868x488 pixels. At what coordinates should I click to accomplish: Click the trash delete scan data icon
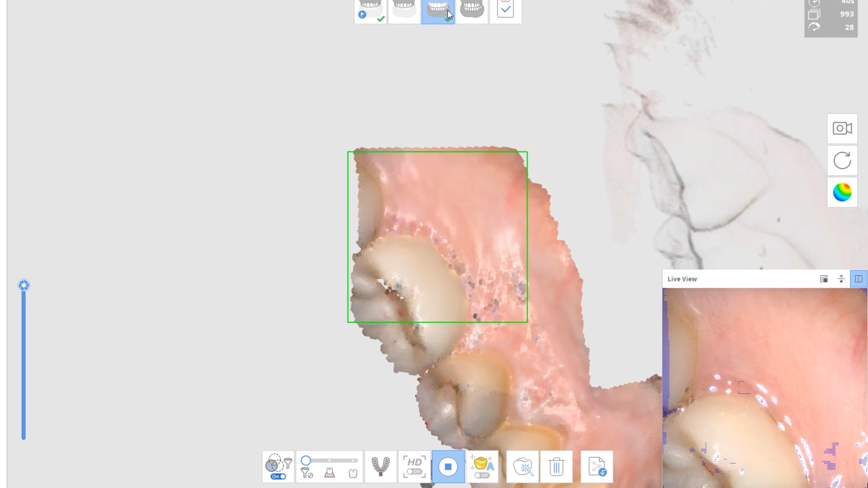coord(557,467)
